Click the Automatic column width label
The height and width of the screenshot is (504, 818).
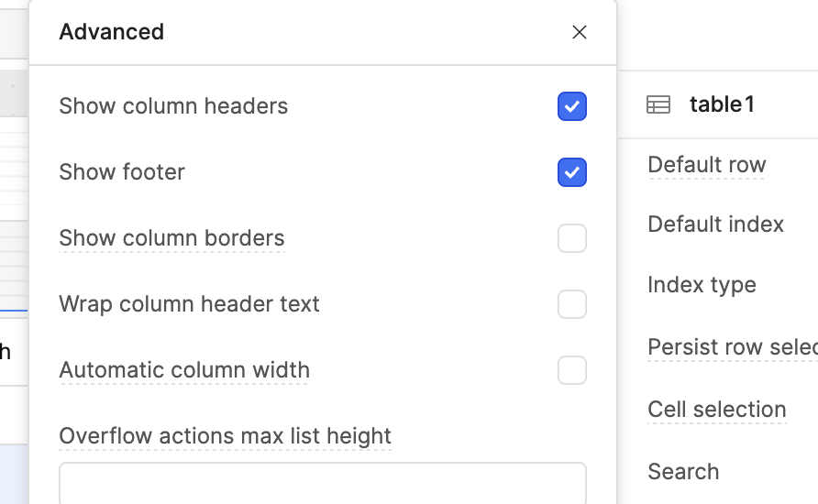click(184, 370)
